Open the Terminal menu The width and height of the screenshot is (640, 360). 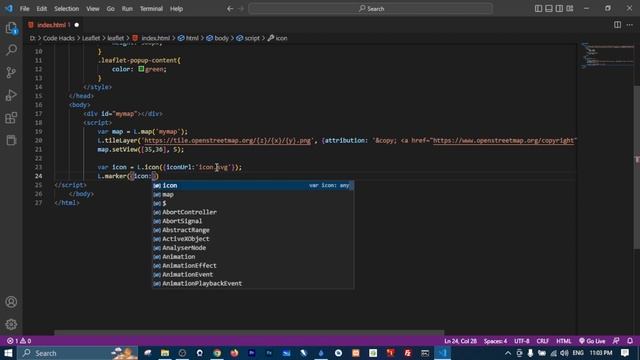[x=151, y=9]
